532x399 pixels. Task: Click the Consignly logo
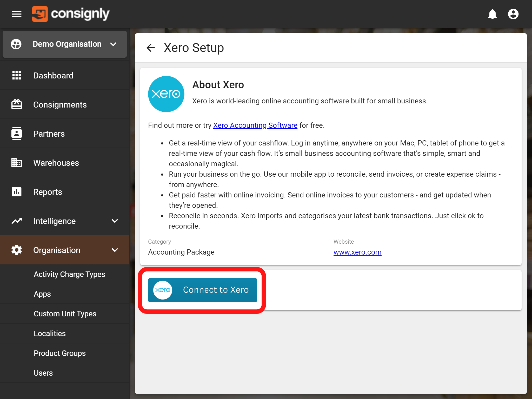71,14
